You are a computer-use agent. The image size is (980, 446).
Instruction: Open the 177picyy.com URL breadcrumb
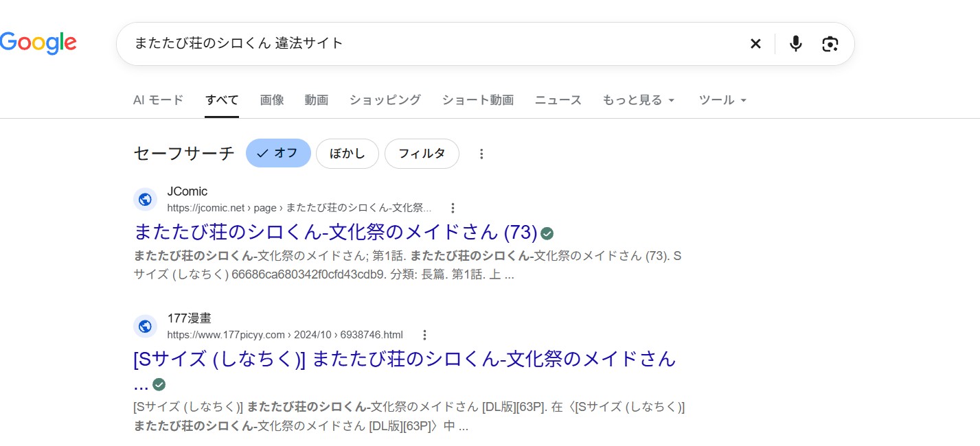(x=285, y=335)
